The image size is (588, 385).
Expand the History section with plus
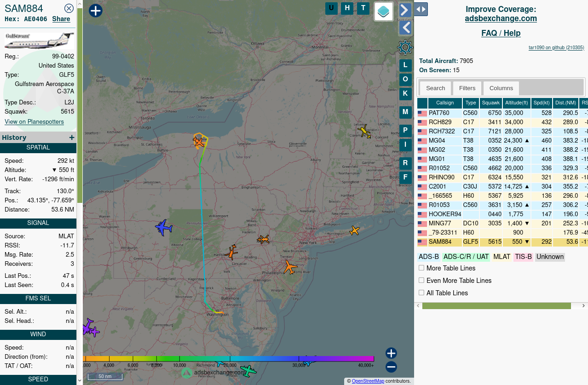(72, 138)
